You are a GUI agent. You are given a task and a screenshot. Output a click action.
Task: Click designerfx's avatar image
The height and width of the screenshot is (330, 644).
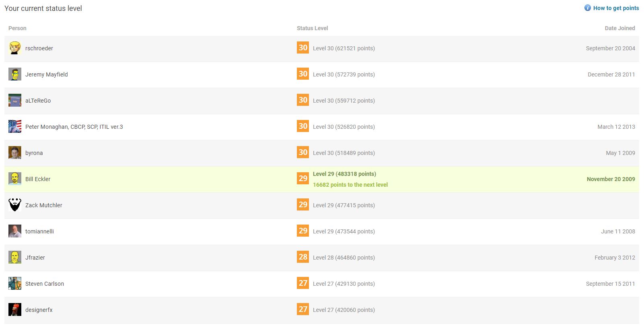(15, 309)
